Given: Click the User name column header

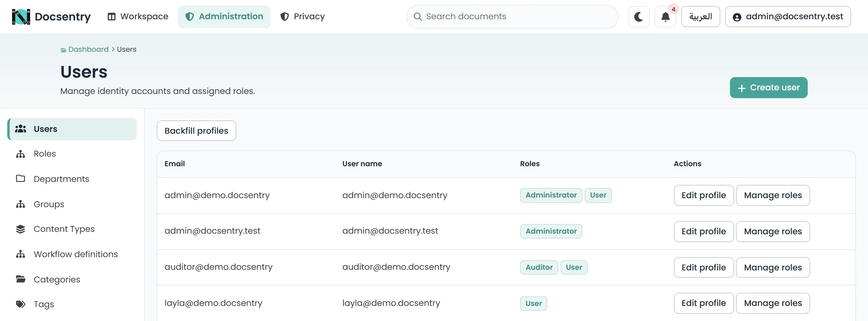Looking at the screenshot, I should pyautogui.click(x=362, y=164).
